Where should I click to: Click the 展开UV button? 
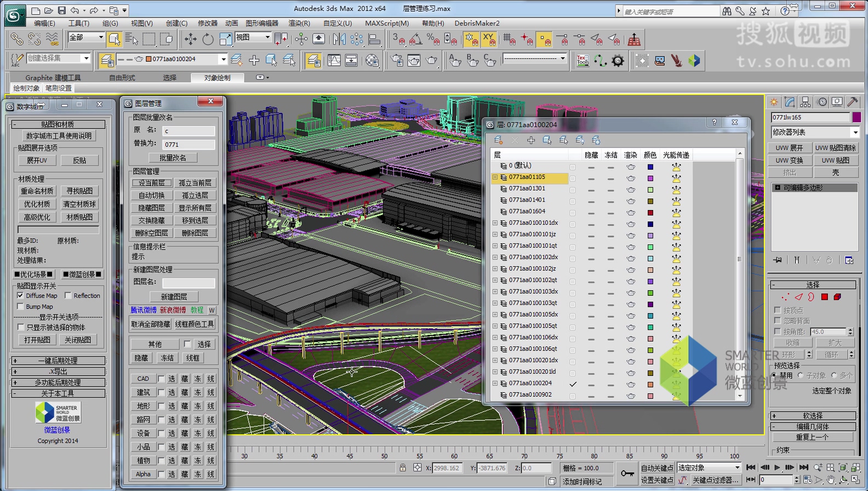37,161
